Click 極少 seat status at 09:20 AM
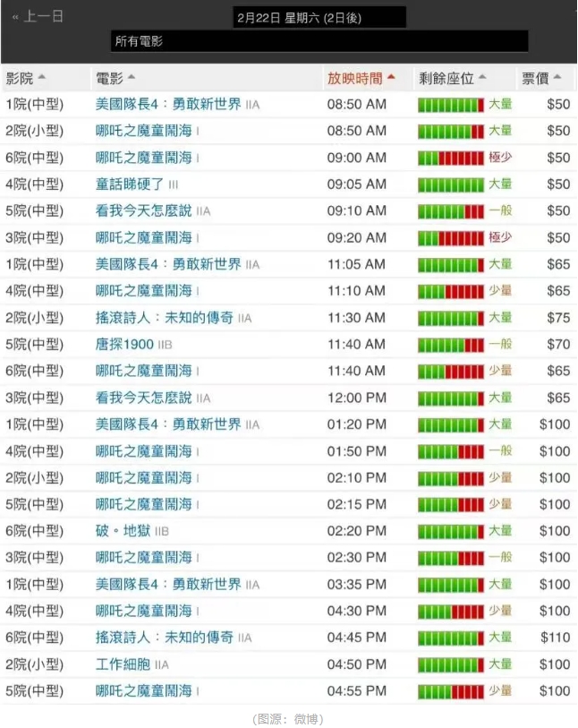The width and height of the screenshot is (578, 728). [500, 237]
